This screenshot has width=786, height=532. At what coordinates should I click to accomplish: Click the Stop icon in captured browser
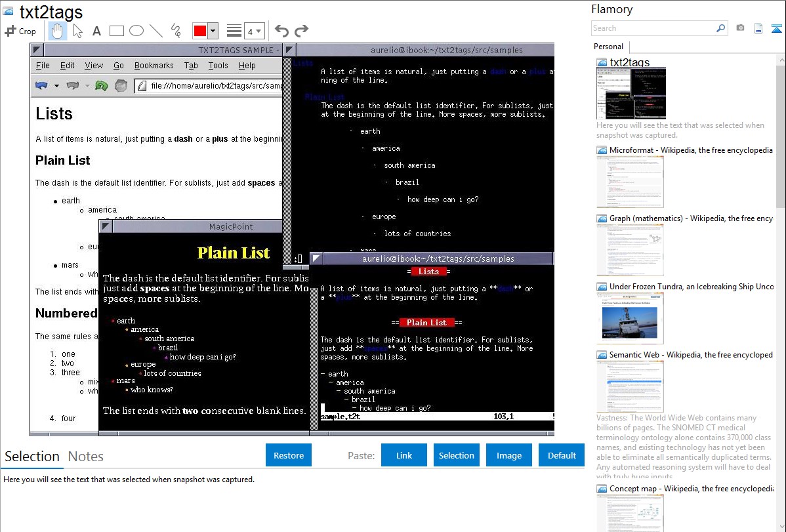click(121, 86)
